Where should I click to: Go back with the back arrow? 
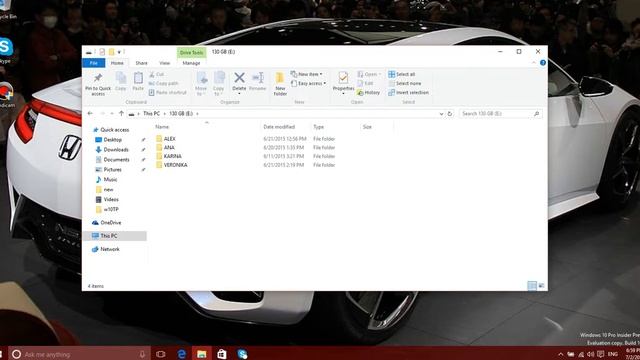point(90,113)
